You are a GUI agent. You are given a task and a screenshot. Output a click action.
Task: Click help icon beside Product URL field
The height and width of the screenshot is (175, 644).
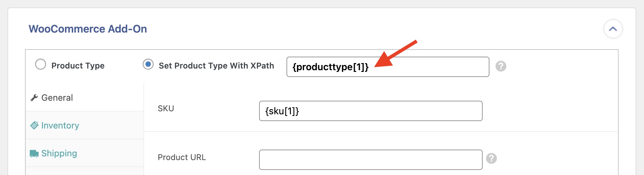(491, 158)
